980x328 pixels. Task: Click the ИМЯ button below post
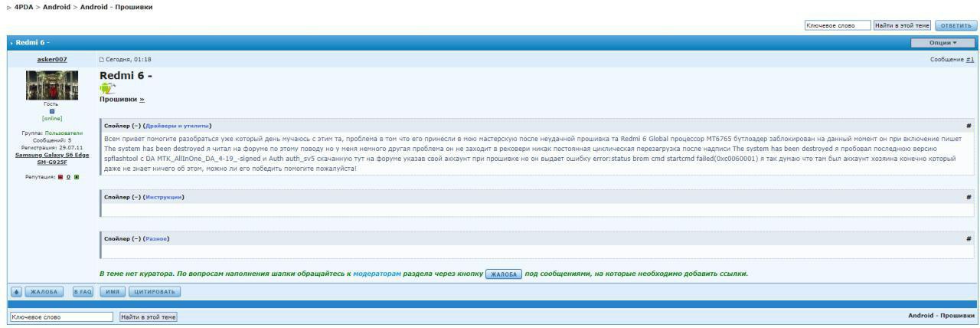pos(113,291)
